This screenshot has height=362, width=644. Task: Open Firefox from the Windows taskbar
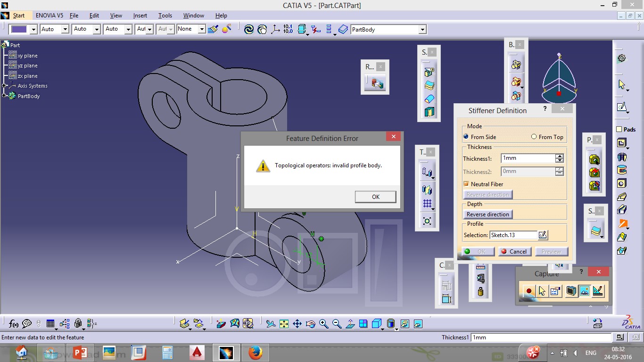[x=255, y=353]
